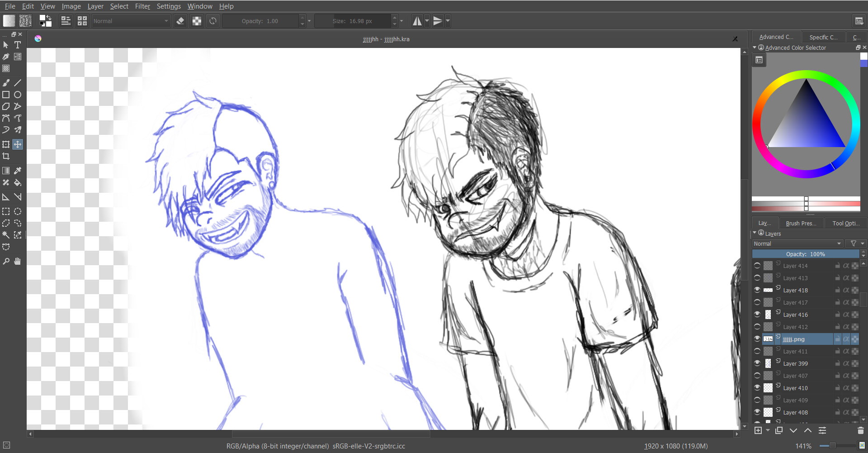Image resolution: width=868 pixels, height=453 pixels.
Task: Show the Layer 414 layer
Action: pos(757,266)
